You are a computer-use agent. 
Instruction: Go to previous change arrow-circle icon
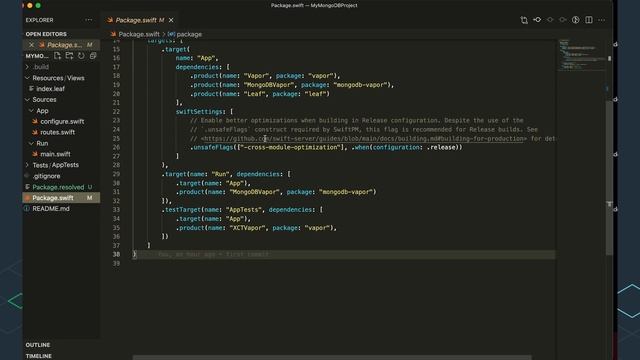point(537,20)
